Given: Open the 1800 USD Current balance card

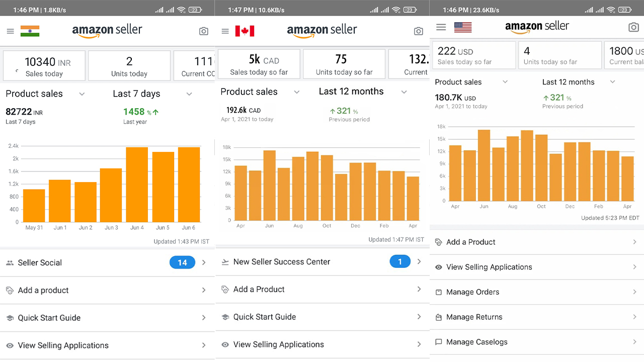Looking at the screenshot, I should [x=624, y=55].
